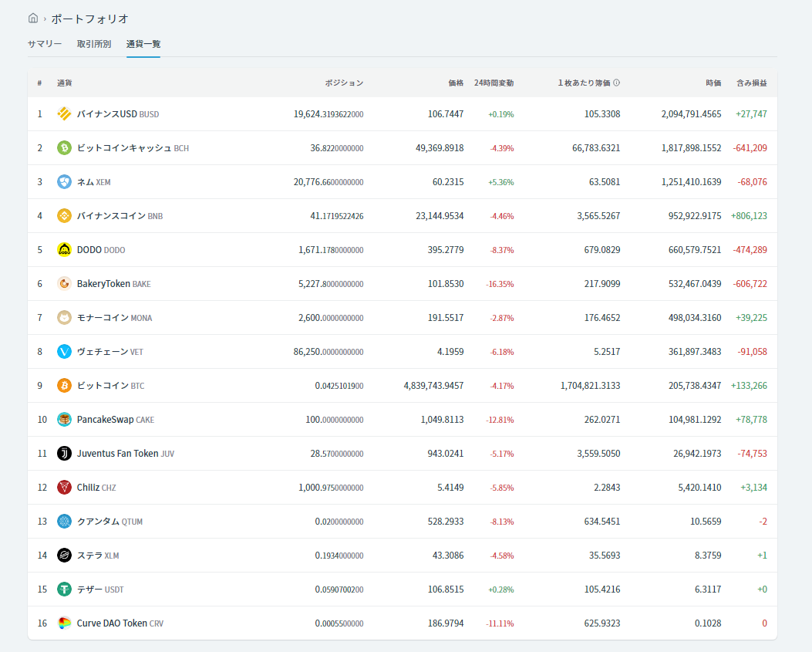Open the Chiliz CHZ name

point(96,487)
